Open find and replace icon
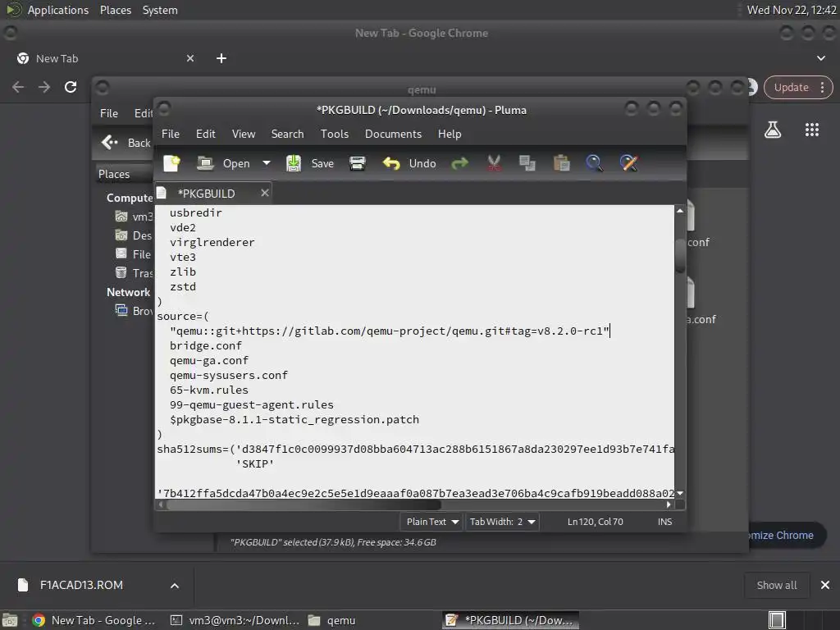The height and width of the screenshot is (630, 840). (628, 163)
